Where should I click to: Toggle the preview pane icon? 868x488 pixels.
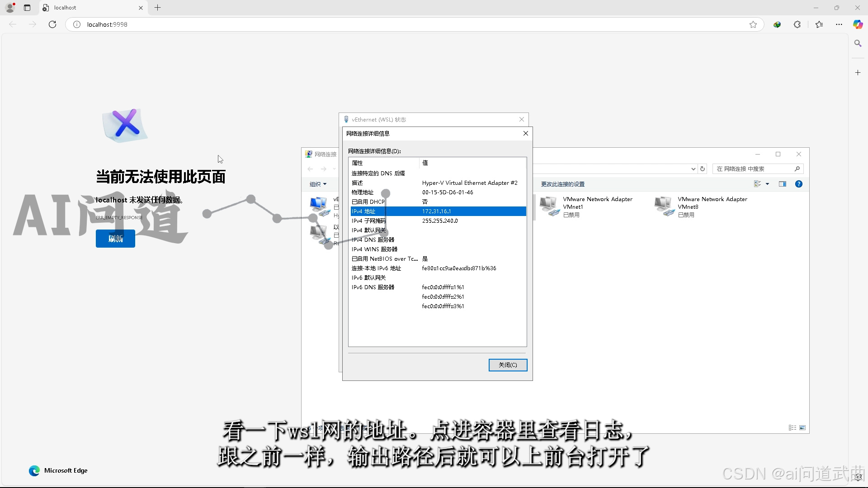point(782,184)
